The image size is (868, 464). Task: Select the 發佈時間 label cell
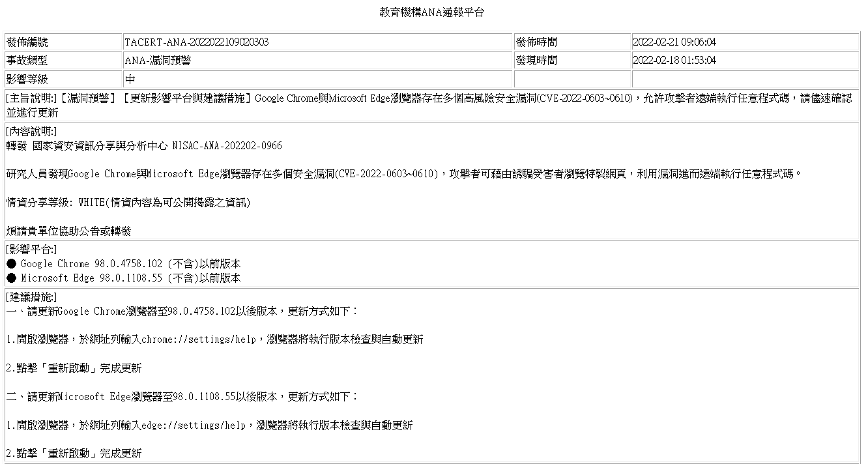coord(572,42)
